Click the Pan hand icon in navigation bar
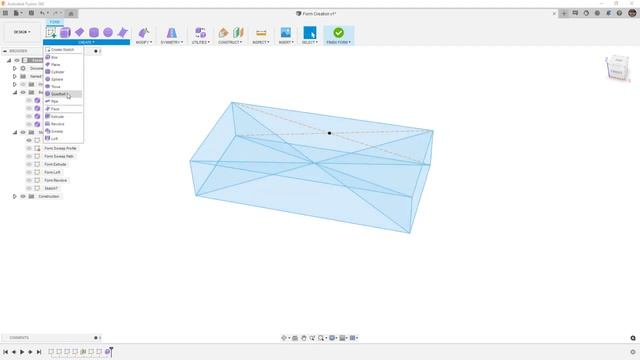640x360 pixels. tap(304, 338)
